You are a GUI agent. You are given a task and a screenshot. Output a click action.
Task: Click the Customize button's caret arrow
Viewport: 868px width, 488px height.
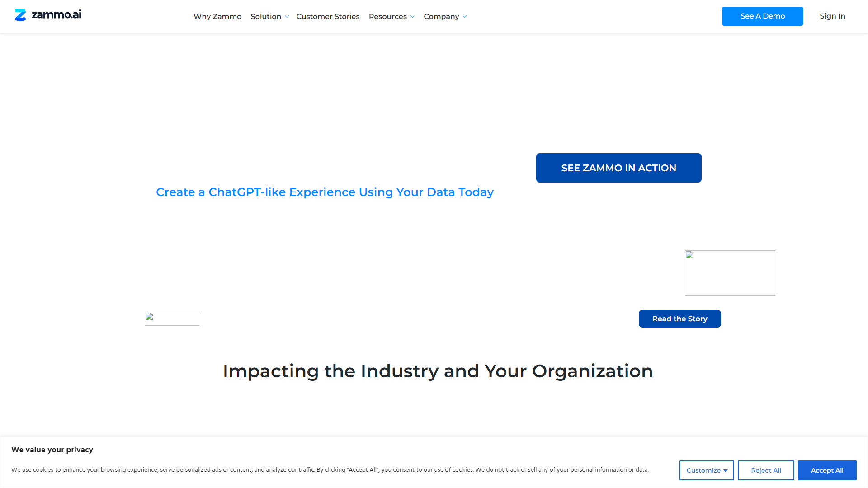coord(726,471)
